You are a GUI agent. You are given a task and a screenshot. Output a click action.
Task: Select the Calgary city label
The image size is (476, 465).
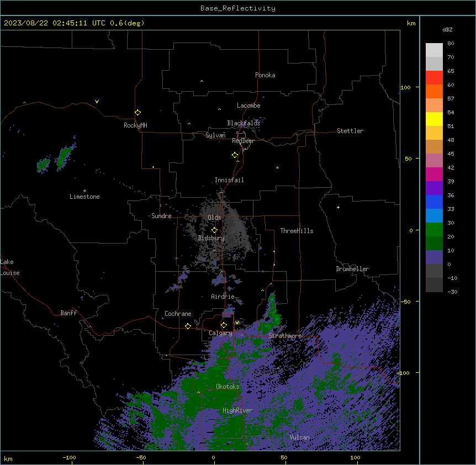220,333
